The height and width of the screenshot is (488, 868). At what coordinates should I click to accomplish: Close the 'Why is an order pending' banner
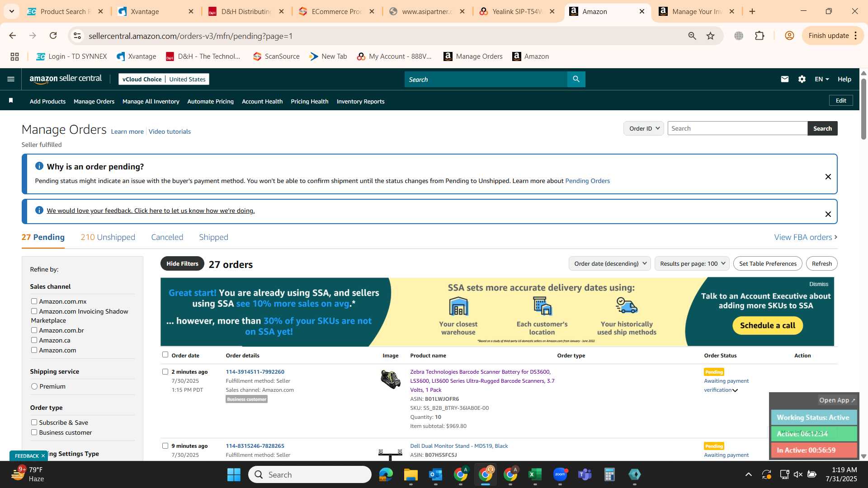(x=828, y=177)
